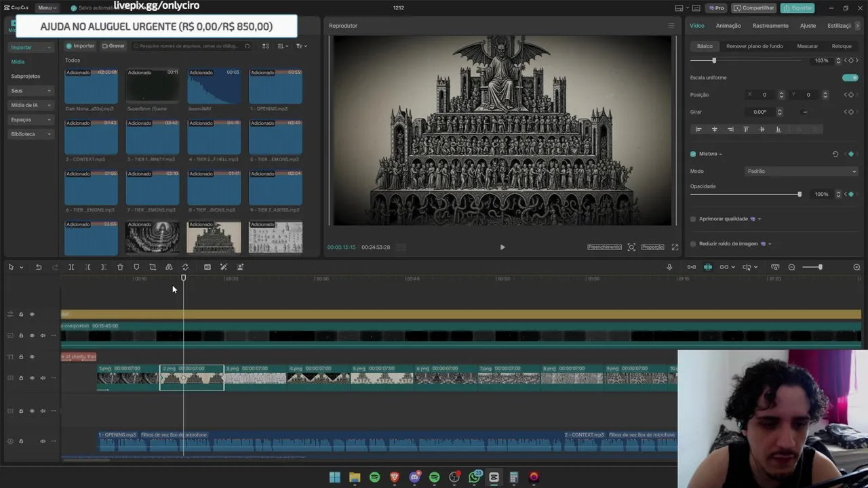Undo the last timeline edit
Viewport: 868px width, 488px height.
click(39, 267)
